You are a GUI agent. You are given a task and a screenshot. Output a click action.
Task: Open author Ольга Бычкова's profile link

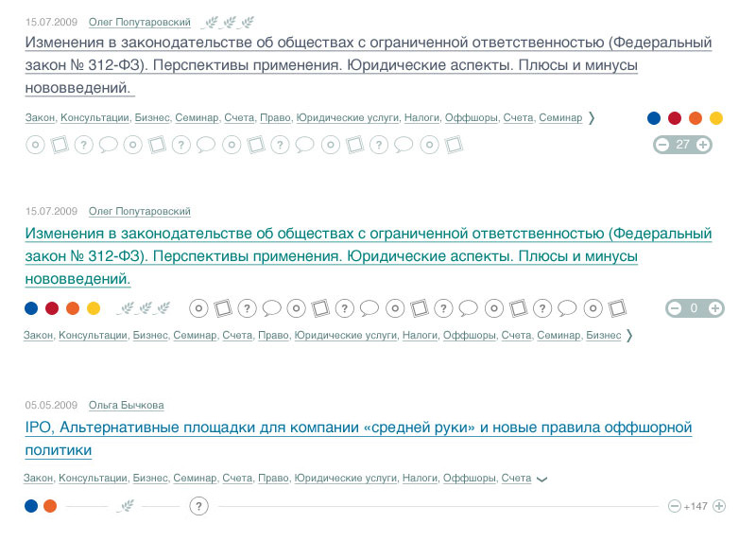tap(126, 405)
